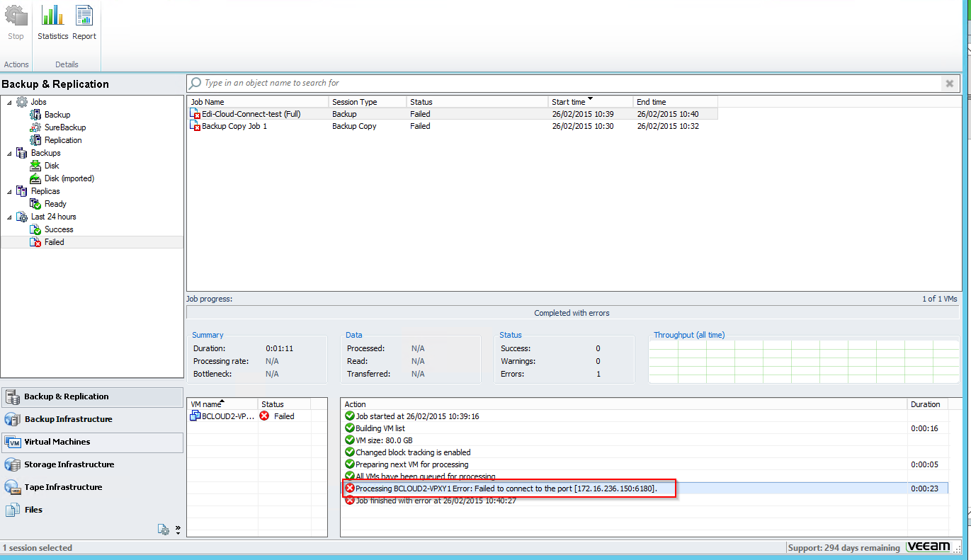Image resolution: width=971 pixels, height=560 pixels.
Task: Click the Disk (imported) icon
Action: [x=35, y=178]
